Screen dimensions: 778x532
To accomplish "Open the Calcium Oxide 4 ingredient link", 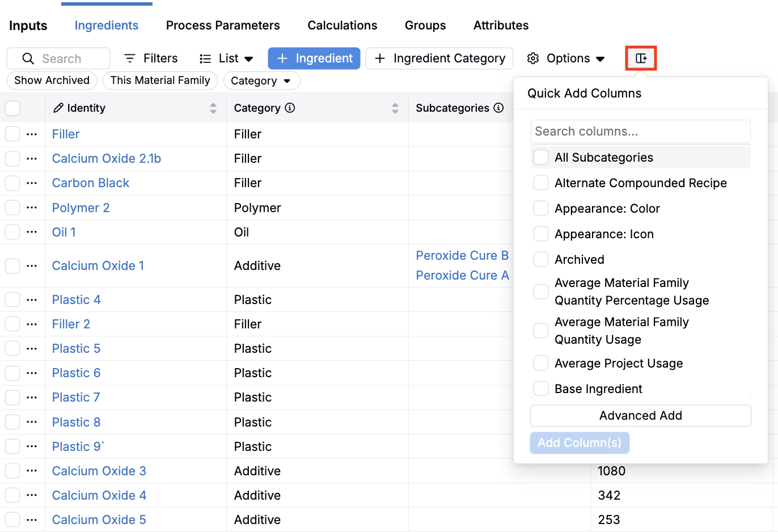I will 99,495.
